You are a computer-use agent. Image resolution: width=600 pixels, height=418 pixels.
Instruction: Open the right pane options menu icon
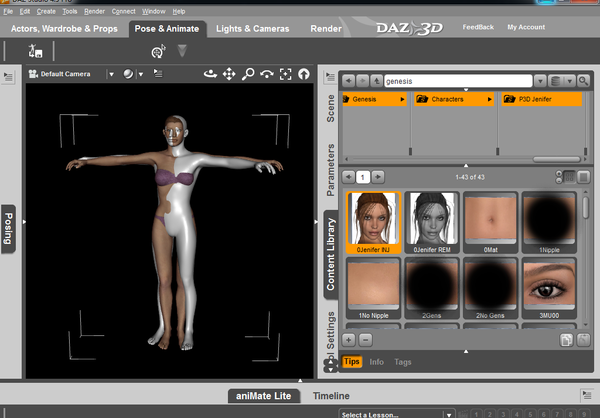(x=329, y=77)
